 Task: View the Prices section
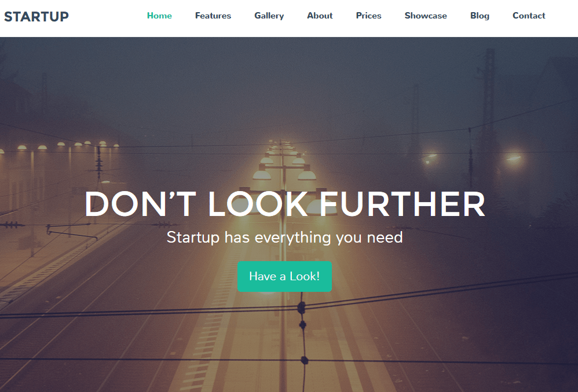coord(368,16)
